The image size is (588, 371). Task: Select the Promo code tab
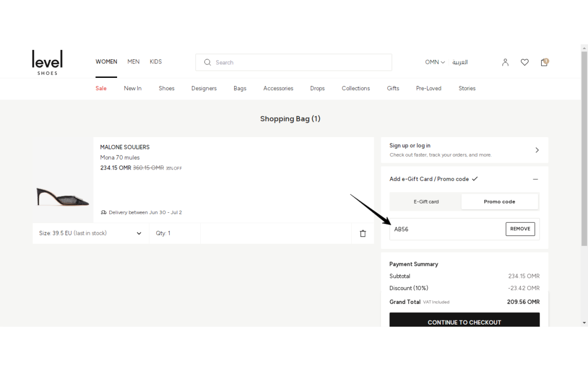499,201
